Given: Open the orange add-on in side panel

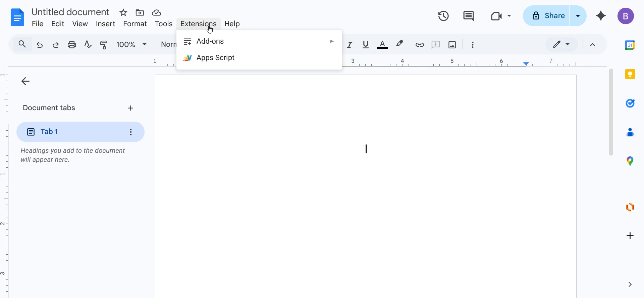Looking at the screenshot, I should point(630,207).
